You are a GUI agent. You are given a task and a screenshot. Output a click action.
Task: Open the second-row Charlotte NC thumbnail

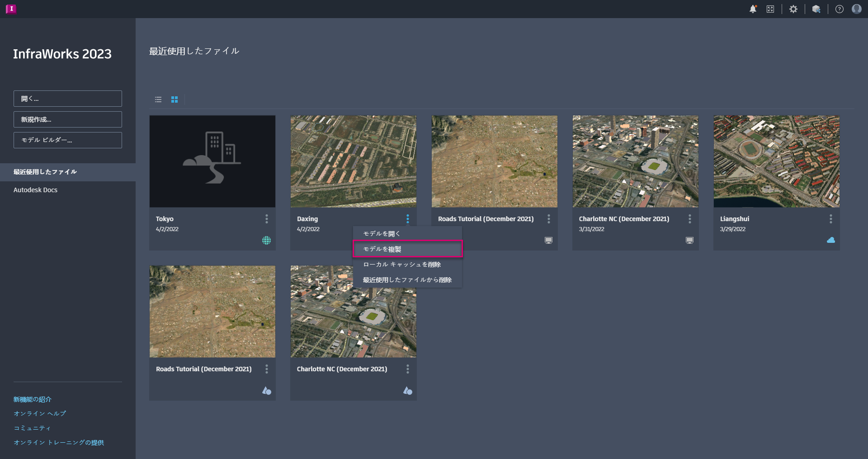[x=354, y=312]
